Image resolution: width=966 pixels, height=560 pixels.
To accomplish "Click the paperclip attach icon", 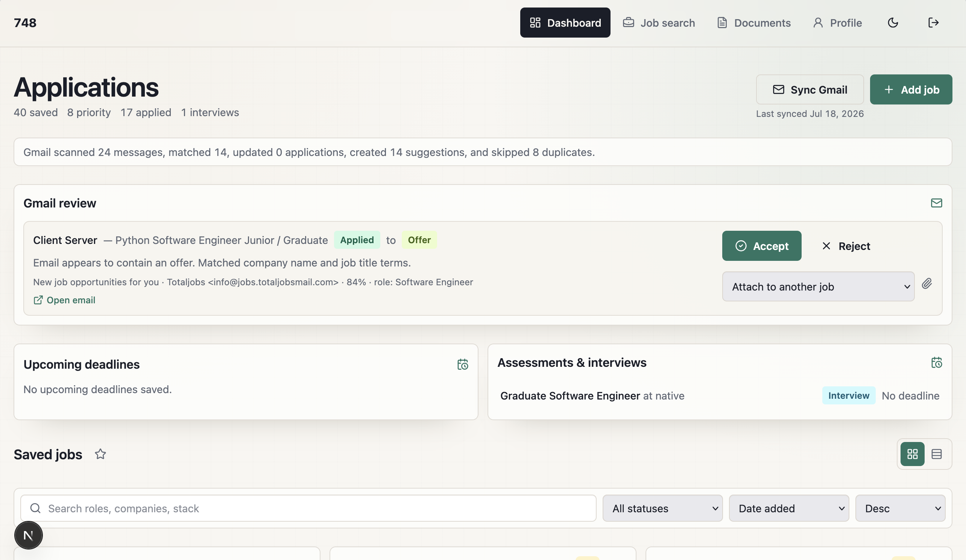I will 927,283.
